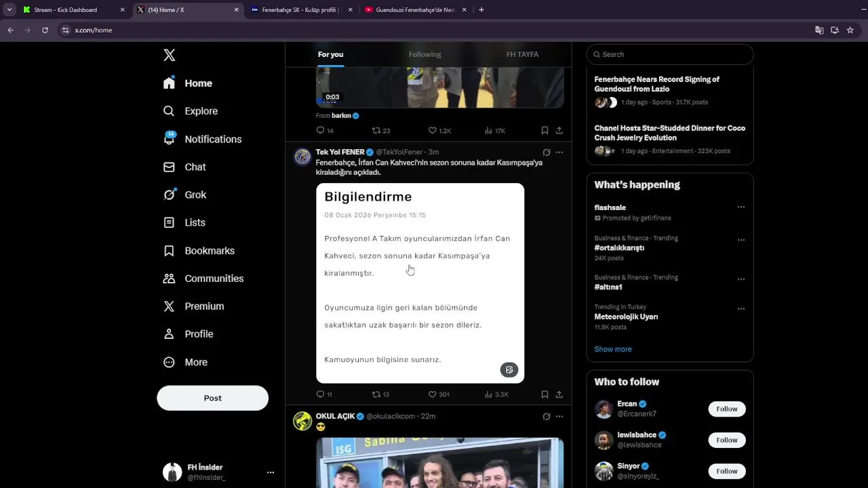
Task: Open the browser tab search dropdown
Action: pos(9,10)
